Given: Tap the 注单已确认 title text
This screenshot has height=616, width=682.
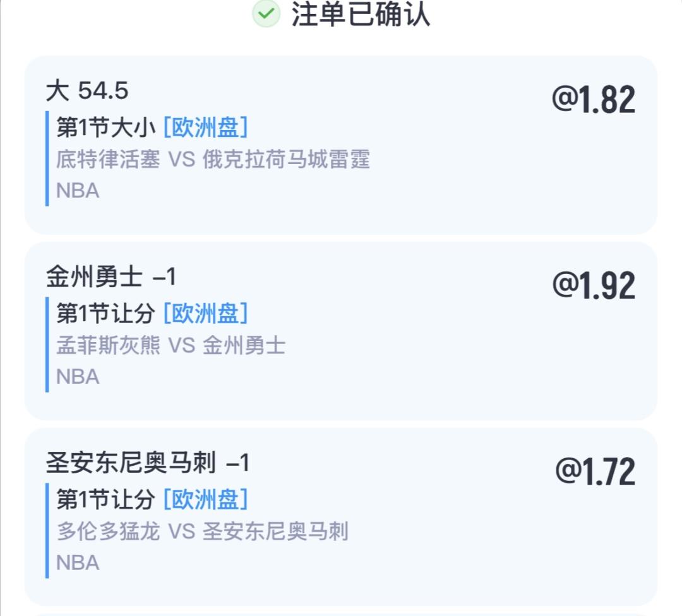Looking at the screenshot, I should pos(360,14).
